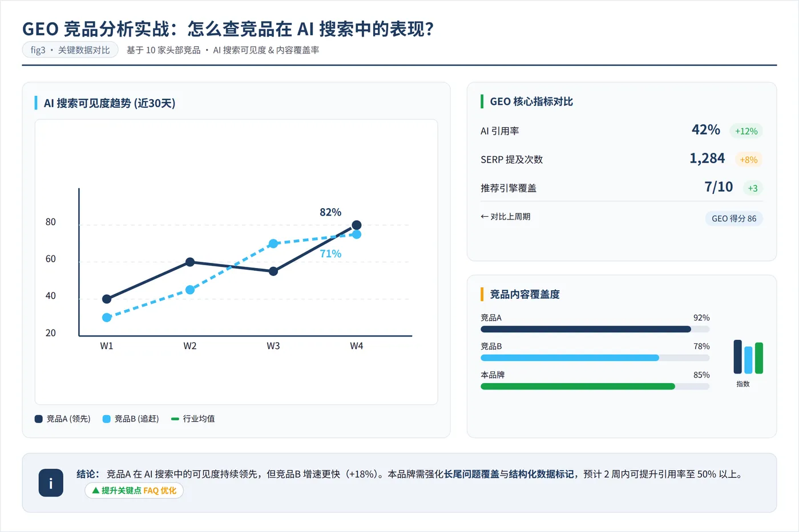Click the dark W2 data point

190,262
